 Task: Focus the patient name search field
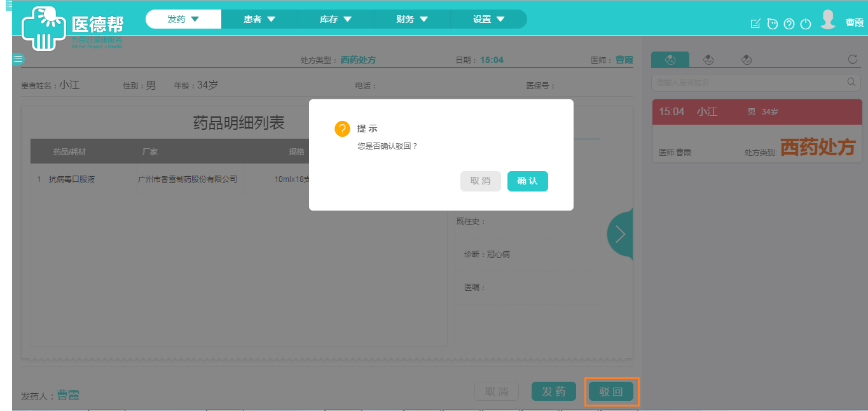tap(756, 82)
